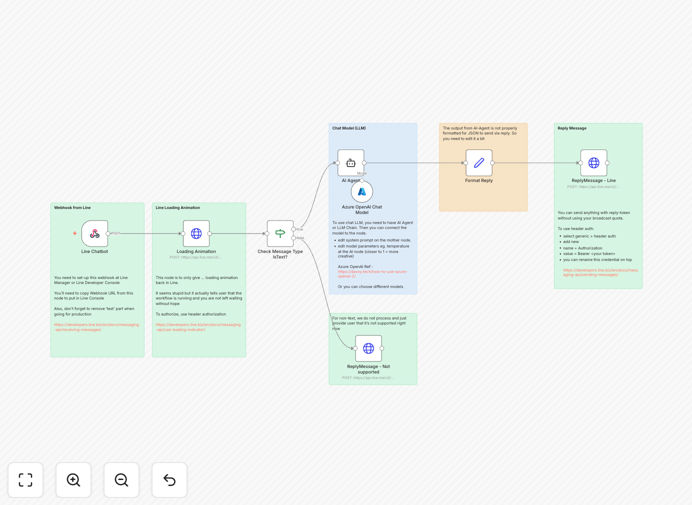Image resolution: width=692 pixels, height=505 pixels.
Task: Click the Reply Message note title
Action: click(x=572, y=128)
